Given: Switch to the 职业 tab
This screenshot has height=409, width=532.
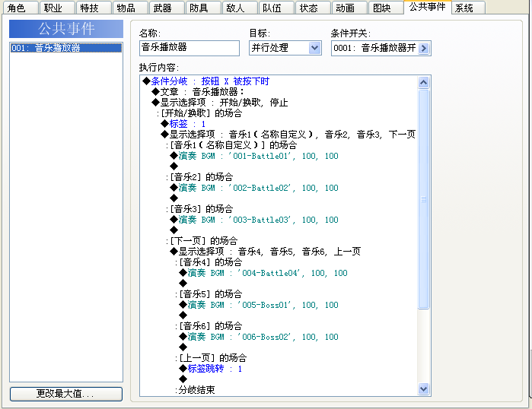Looking at the screenshot, I should (57, 8).
